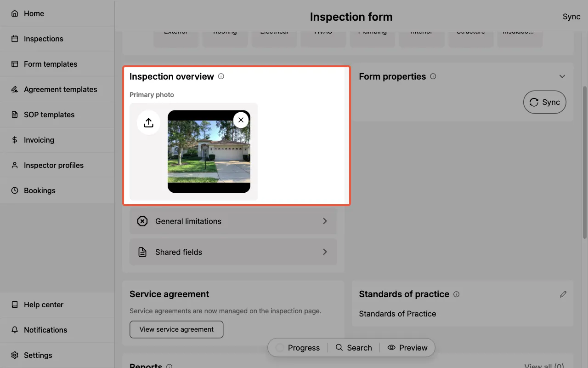The height and width of the screenshot is (368, 588).
Task: Open the Shared fields row
Action: (233, 252)
